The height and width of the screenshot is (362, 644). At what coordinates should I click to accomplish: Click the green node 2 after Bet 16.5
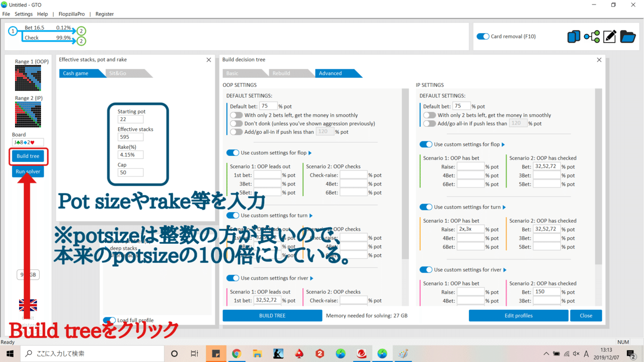[x=82, y=31]
